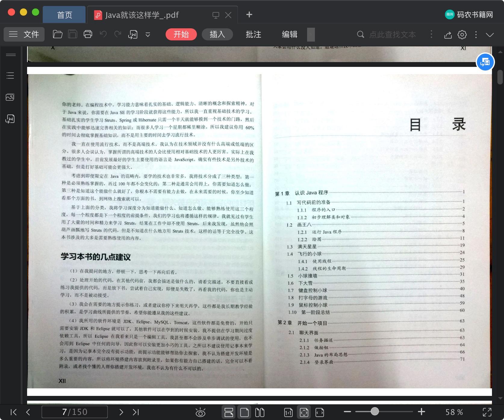Screen dimensions: 504x420
Task: Click the scroll up arrow
Action: 500,52
